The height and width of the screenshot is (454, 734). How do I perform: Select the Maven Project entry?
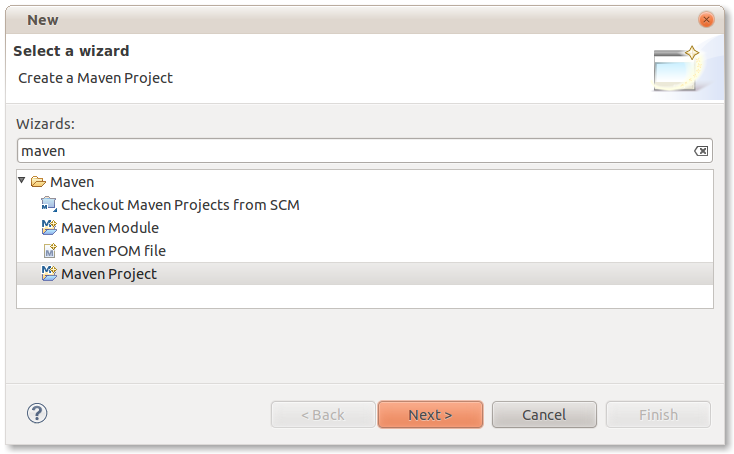pyautogui.click(x=365, y=274)
